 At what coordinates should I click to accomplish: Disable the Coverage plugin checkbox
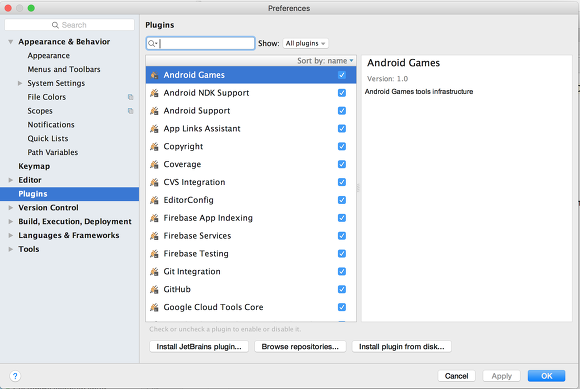tap(342, 164)
